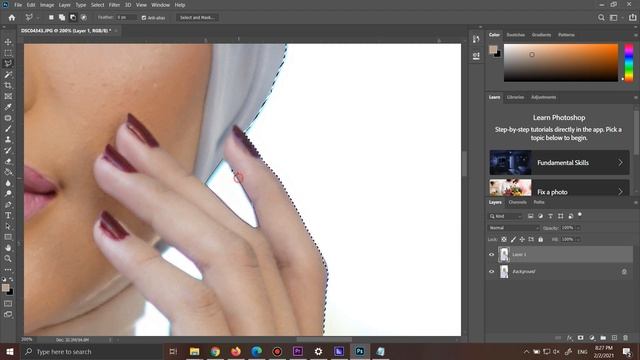This screenshot has height=360, width=640.
Task: Switch to the Adjustments tab
Action: (543, 97)
